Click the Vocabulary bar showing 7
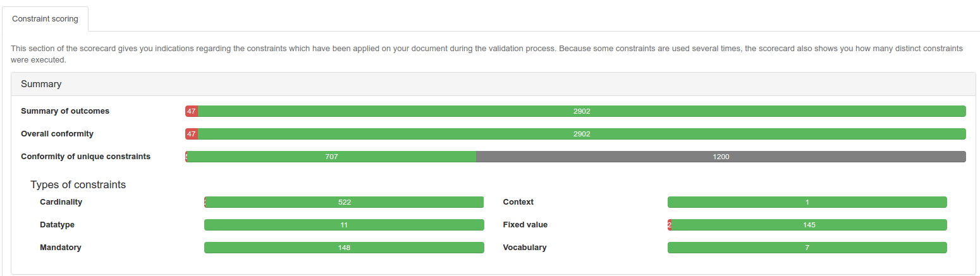Viewport: 980px width, 276px height. tap(807, 248)
